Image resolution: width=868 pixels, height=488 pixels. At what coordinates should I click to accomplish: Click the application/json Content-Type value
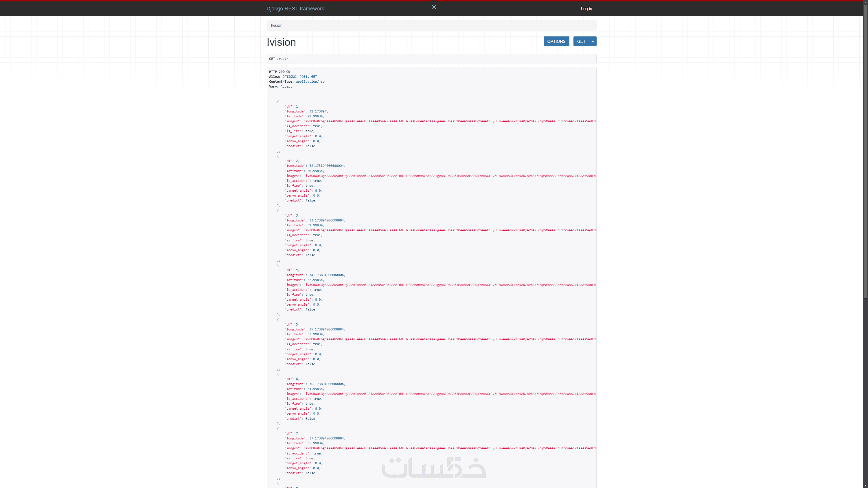pyautogui.click(x=311, y=82)
